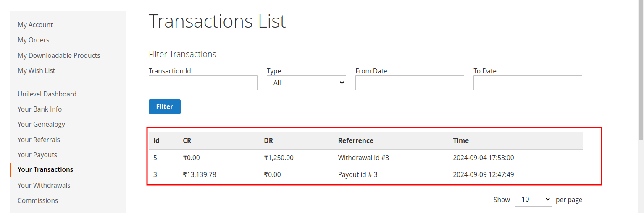
Task: Go to My Orders page
Action: pyautogui.click(x=34, y=40)
